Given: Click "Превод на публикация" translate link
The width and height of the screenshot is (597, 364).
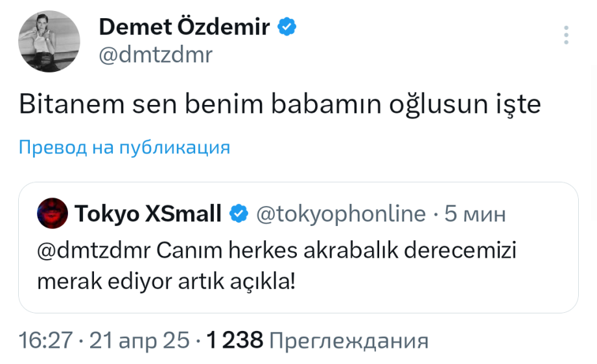Looking at the screenshot, I should tap(124, 148).
